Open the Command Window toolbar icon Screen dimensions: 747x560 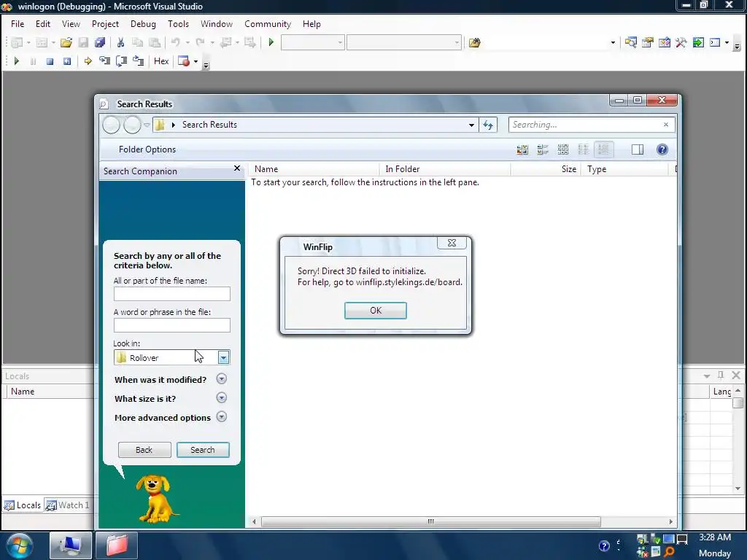(715, 42)
